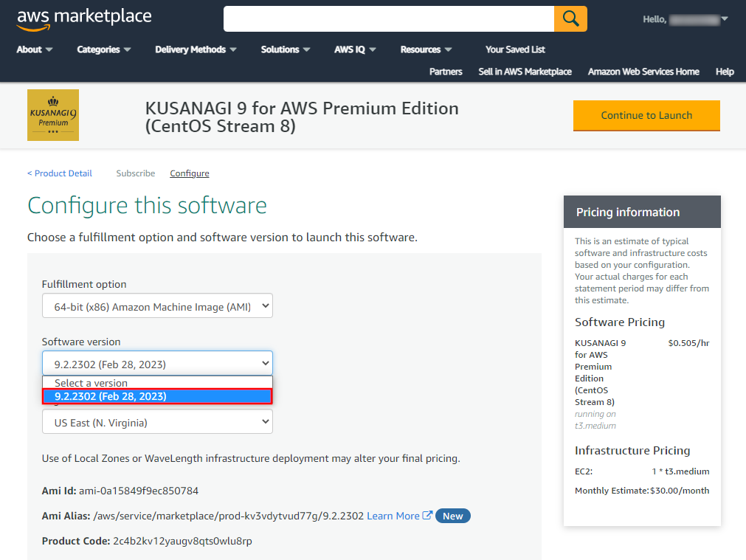Image resolution: width=746 pixels, height=560 pixels.
Task: Go back to Product Detail
Action: pos(60,173)
